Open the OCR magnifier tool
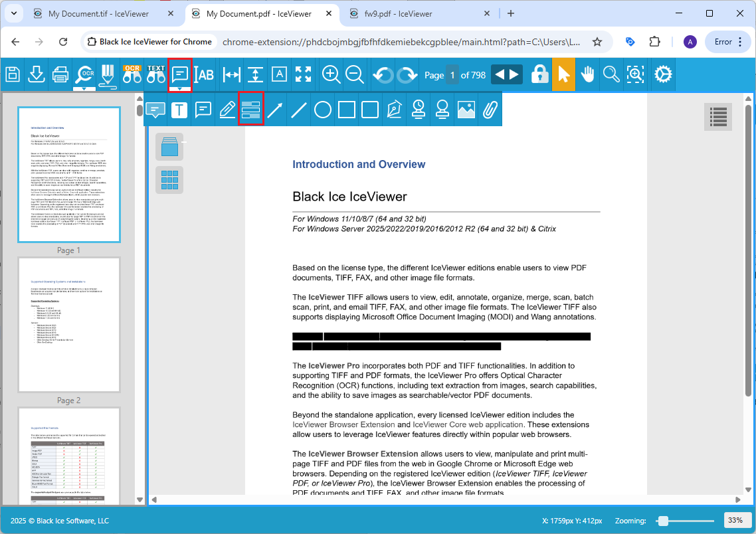This screenshot has width=756, height=534. (x=84, y=74)
